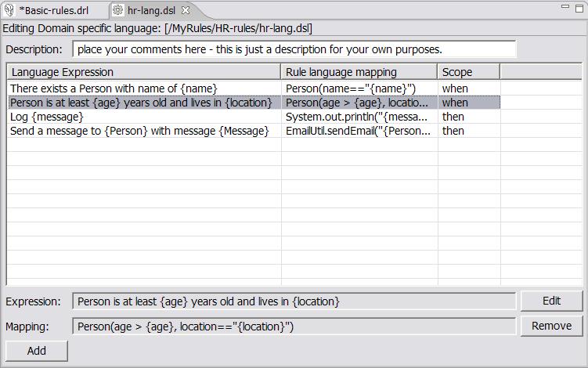This screenshot has height=368, width=588.
Task: Maximize the editor panel
Action: [578, 7]
